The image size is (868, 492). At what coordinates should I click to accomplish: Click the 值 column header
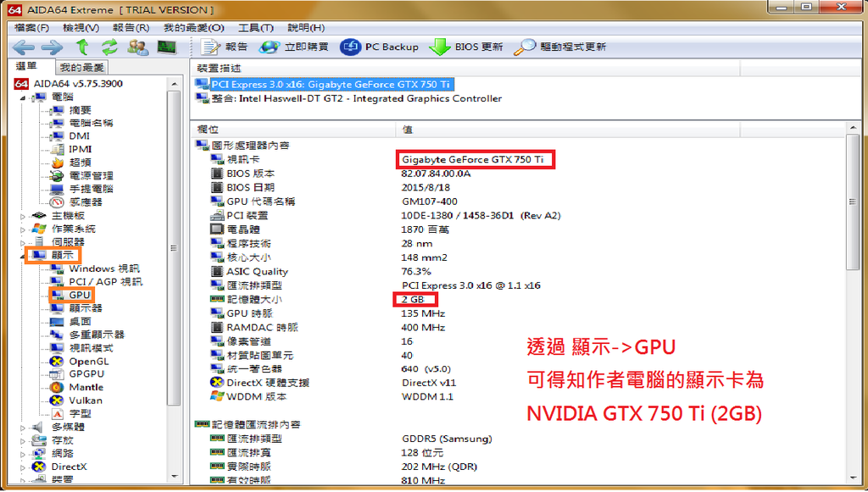pyautogui.click(x=567, y=130)
